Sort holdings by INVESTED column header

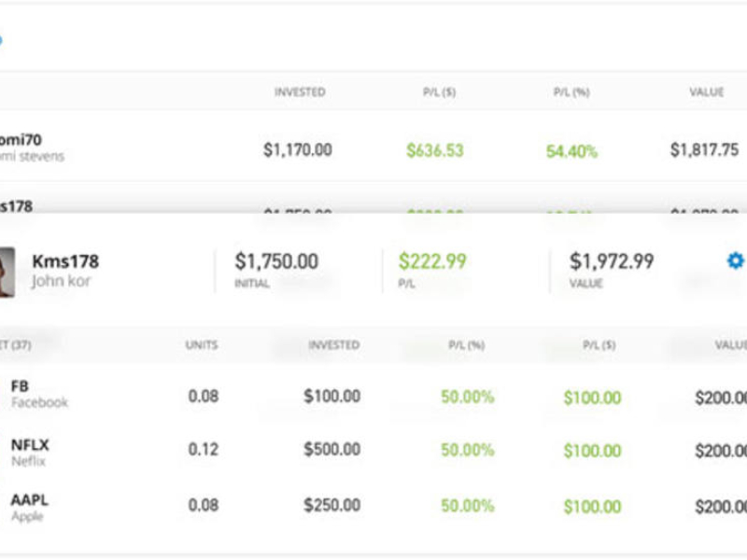[333, 344]
